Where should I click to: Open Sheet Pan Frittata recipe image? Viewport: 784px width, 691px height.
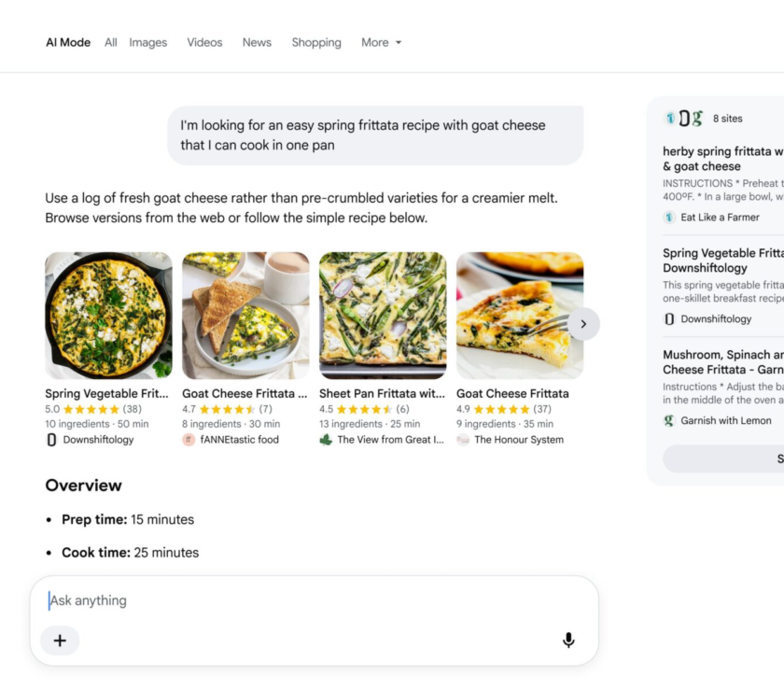coord(383,316)
